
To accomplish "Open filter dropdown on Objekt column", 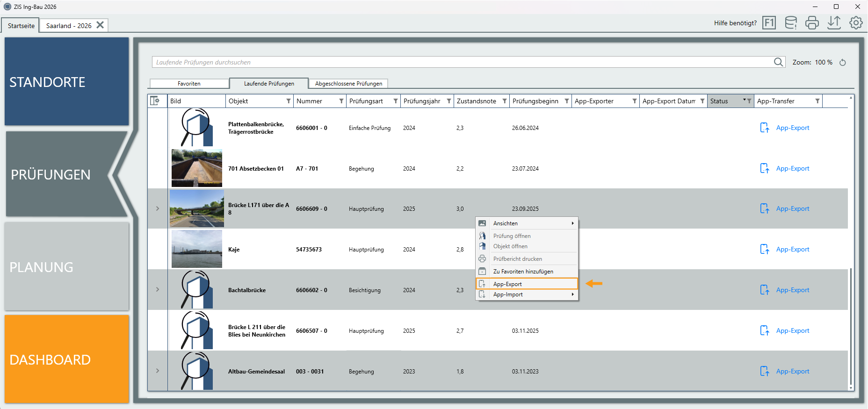I will 289,101.
